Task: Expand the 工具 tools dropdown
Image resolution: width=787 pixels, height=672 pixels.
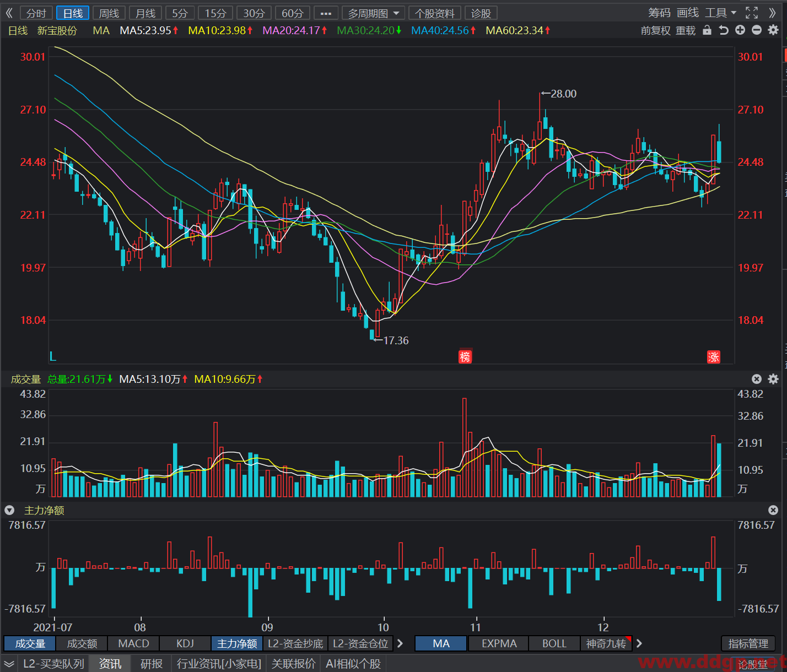Action: (x=721, y=13)
